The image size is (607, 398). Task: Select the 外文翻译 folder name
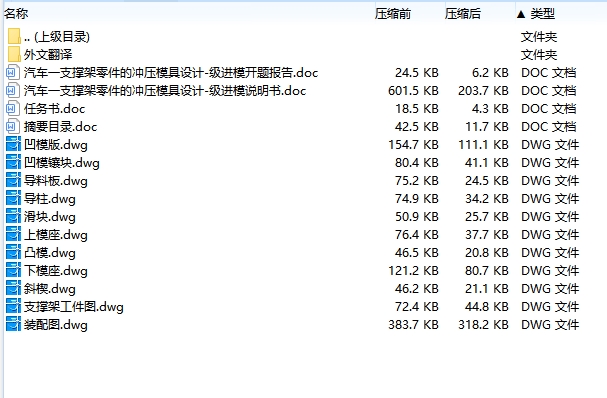48,54
